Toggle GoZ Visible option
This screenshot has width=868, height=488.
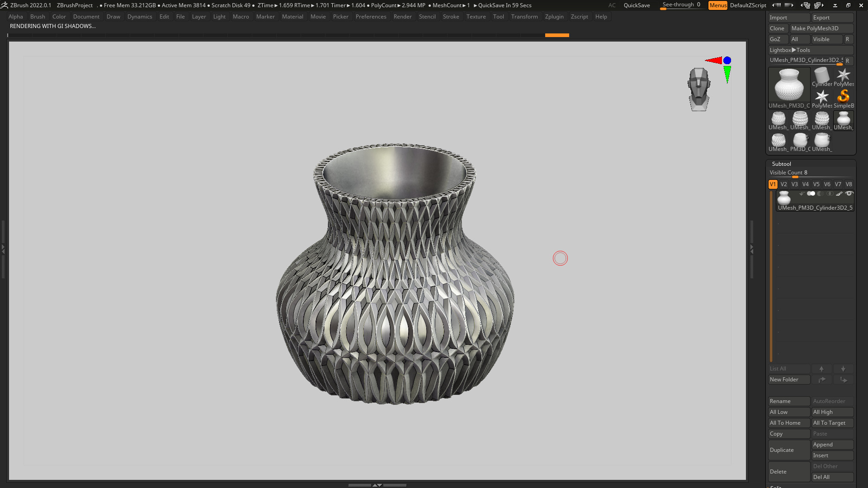coord(827,39)
